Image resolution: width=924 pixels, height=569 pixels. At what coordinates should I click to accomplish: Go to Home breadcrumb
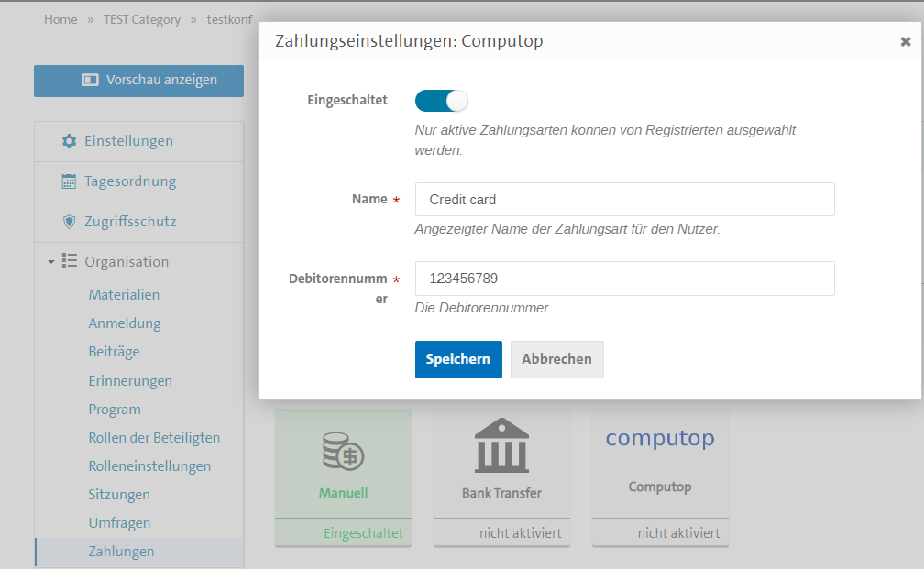60,19
